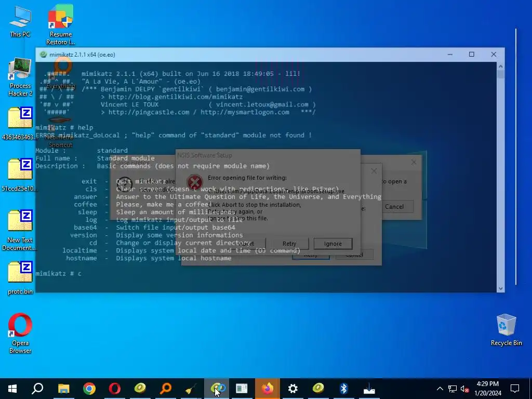This screenshot has width=532, height=399.
Task: Click the 'mimikatz # c' prompt line
Action: tap(58, 273)
